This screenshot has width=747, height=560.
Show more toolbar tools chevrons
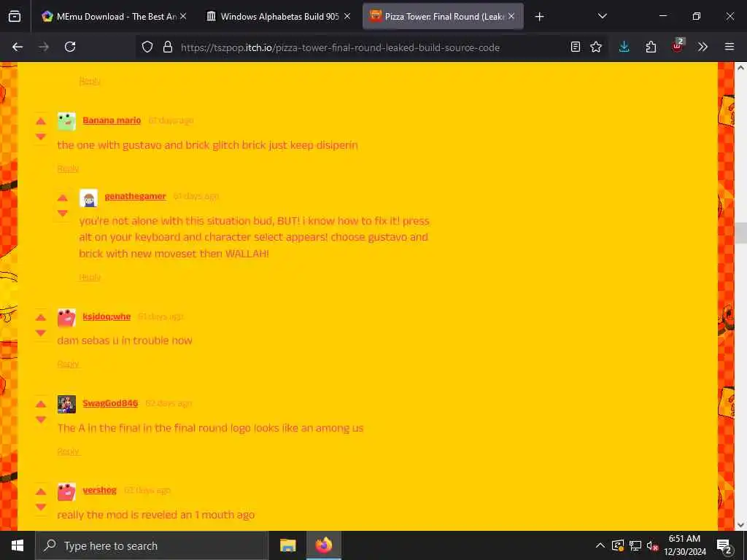[703, 47]
